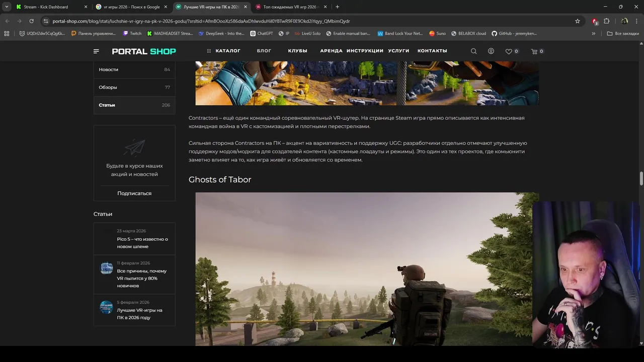Image resolution: width=644 pixels, height=362 pixels.
Task: Open the Услуги menu item
Action: [399, 51]
